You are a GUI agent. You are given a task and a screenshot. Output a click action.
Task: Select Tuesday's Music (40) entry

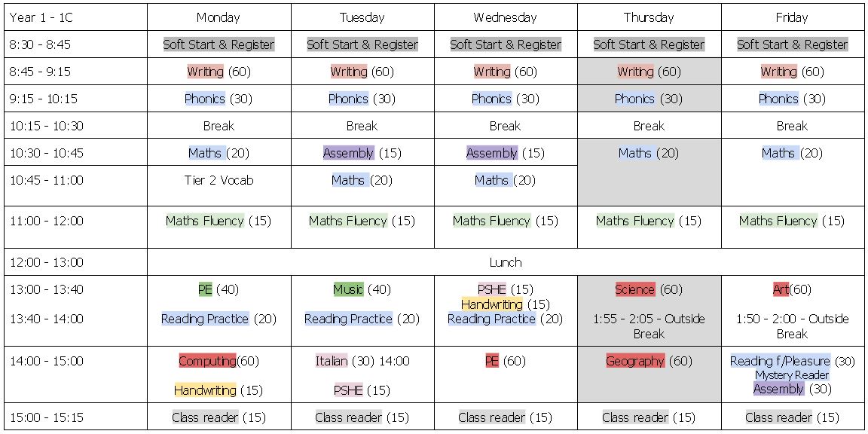pos(362,289)
